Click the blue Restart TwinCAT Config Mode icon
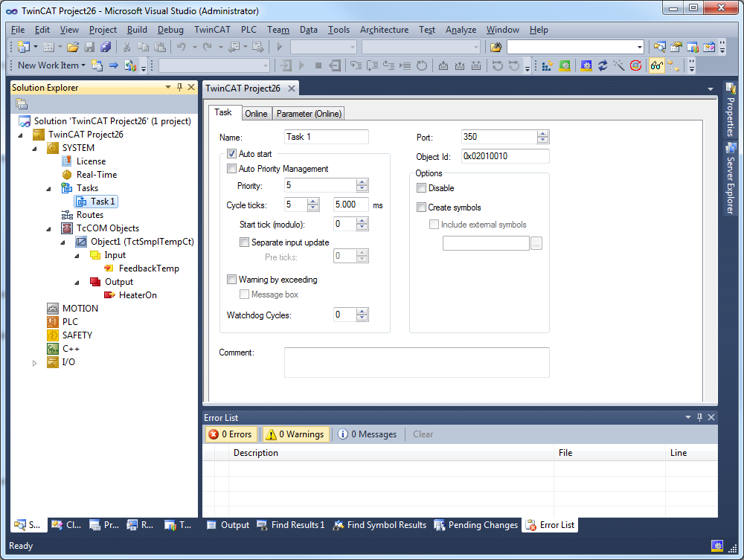The width and height of the screenshot is (744, 560). click(586, 65)
